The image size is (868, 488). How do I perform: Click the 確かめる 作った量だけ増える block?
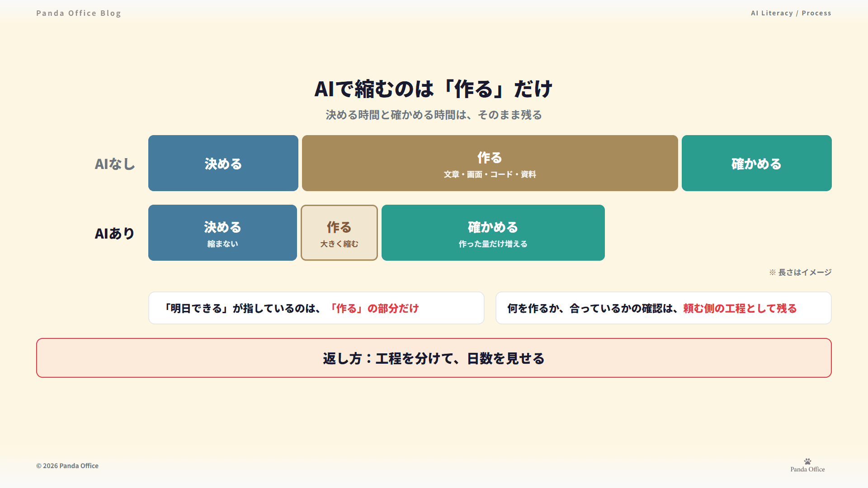click(x=493, y=233)
